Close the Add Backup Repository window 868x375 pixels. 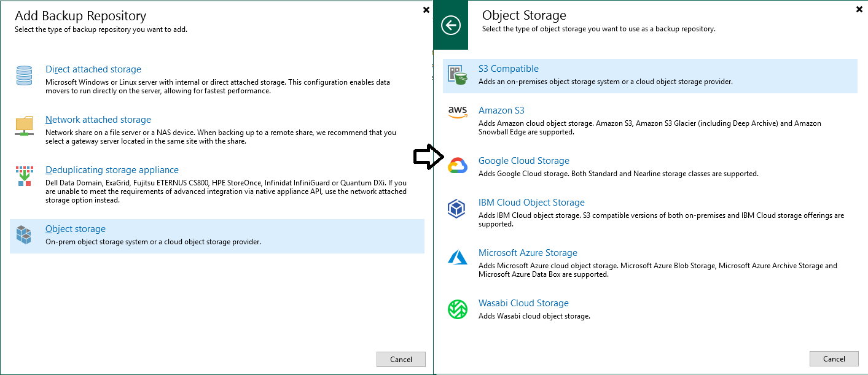(426, 10)
